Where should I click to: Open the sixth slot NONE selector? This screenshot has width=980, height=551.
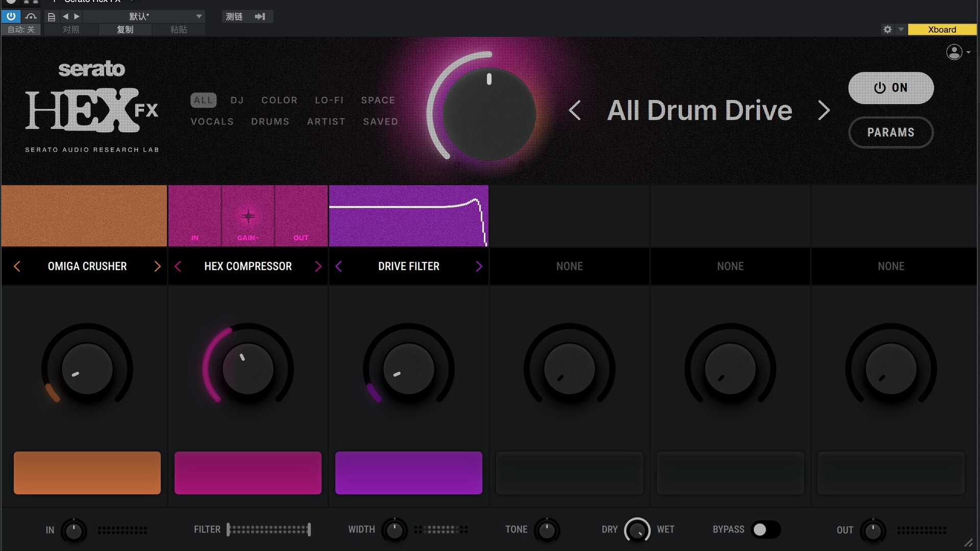[x=891, y=266]
